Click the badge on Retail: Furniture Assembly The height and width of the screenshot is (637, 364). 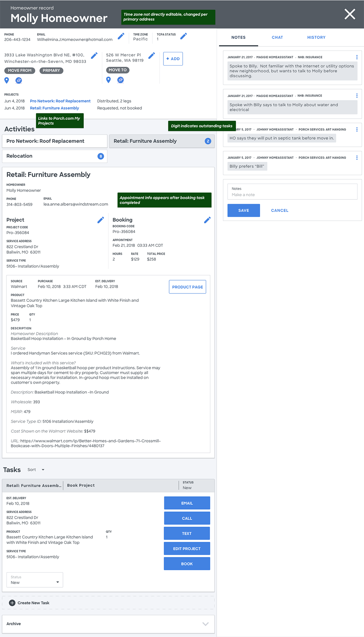[208, 141]
